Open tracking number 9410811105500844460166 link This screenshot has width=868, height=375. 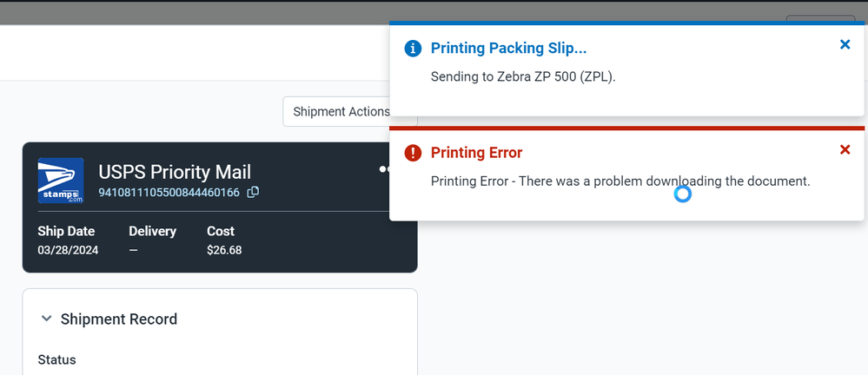[169, 192]
